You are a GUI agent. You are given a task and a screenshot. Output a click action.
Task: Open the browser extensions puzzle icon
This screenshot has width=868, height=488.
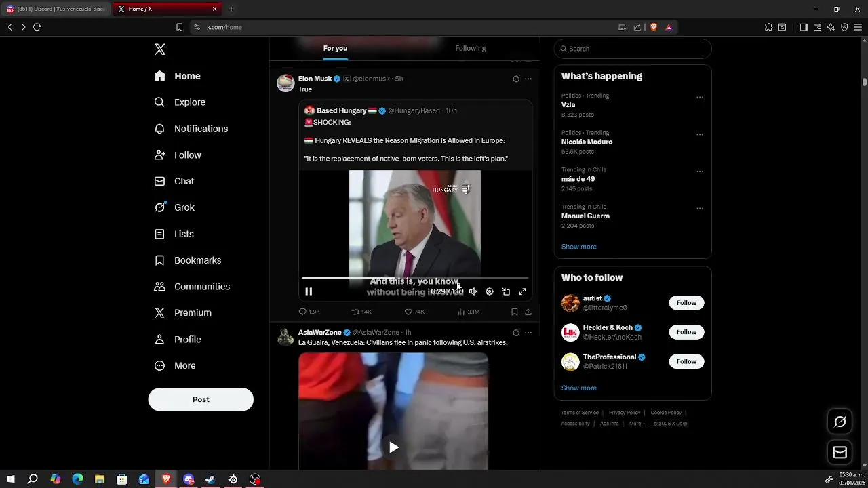click(x=768, y=27)
